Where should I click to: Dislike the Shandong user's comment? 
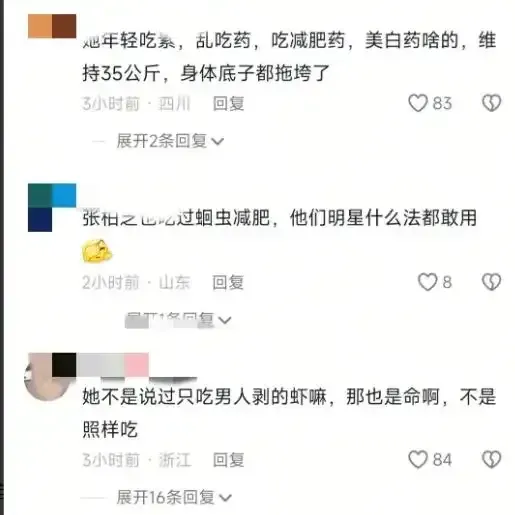491,282
